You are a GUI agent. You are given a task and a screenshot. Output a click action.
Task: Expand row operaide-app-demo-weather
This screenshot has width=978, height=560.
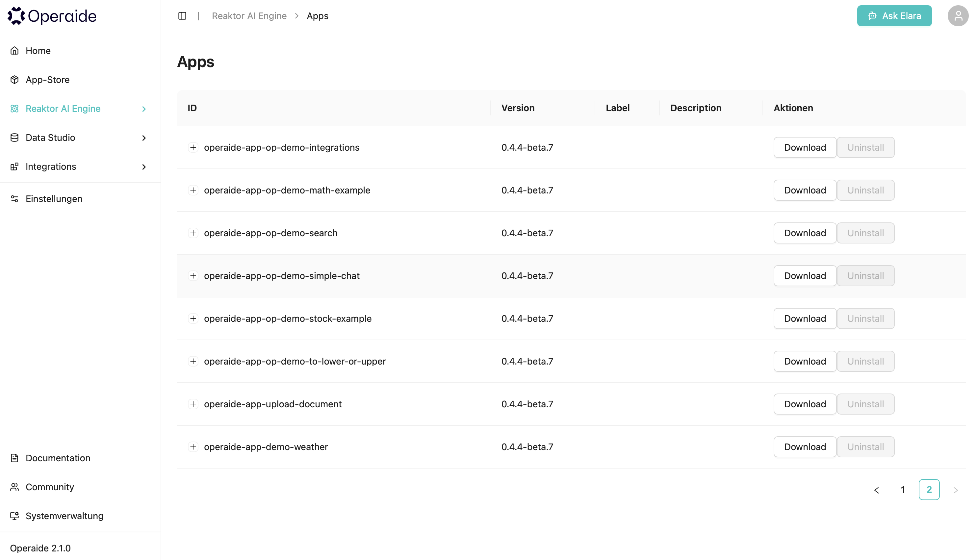coord(193,446)
